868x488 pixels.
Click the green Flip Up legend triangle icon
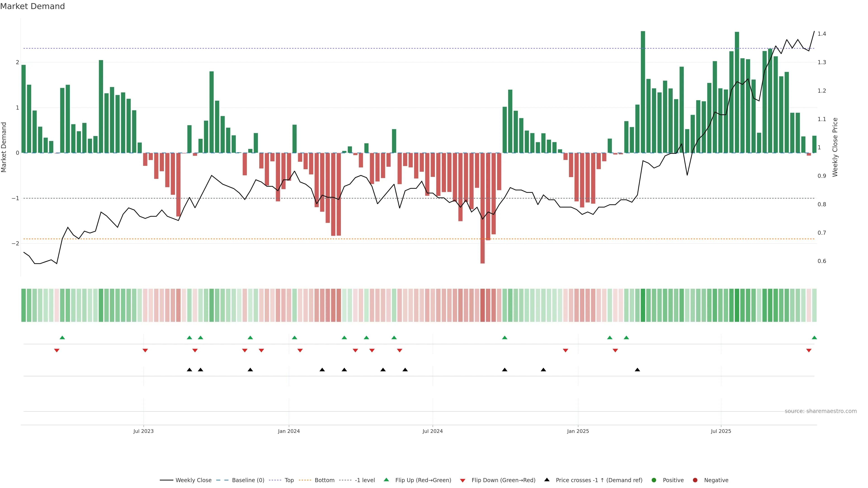(387, 480)
